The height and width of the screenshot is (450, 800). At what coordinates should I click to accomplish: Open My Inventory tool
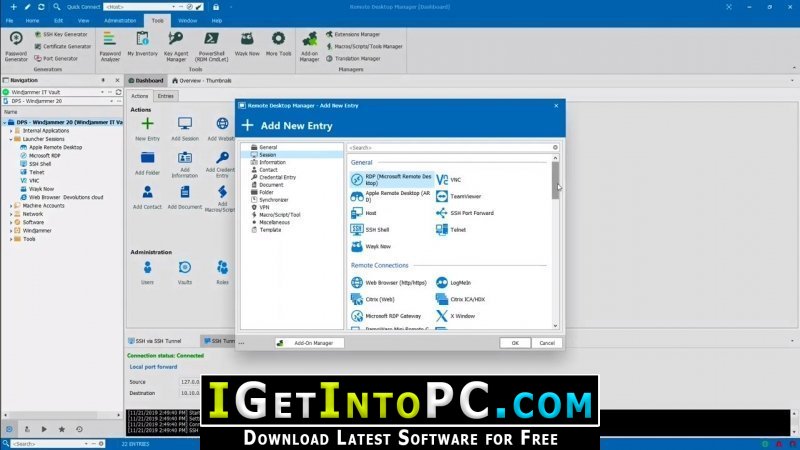tap(142, 43)
